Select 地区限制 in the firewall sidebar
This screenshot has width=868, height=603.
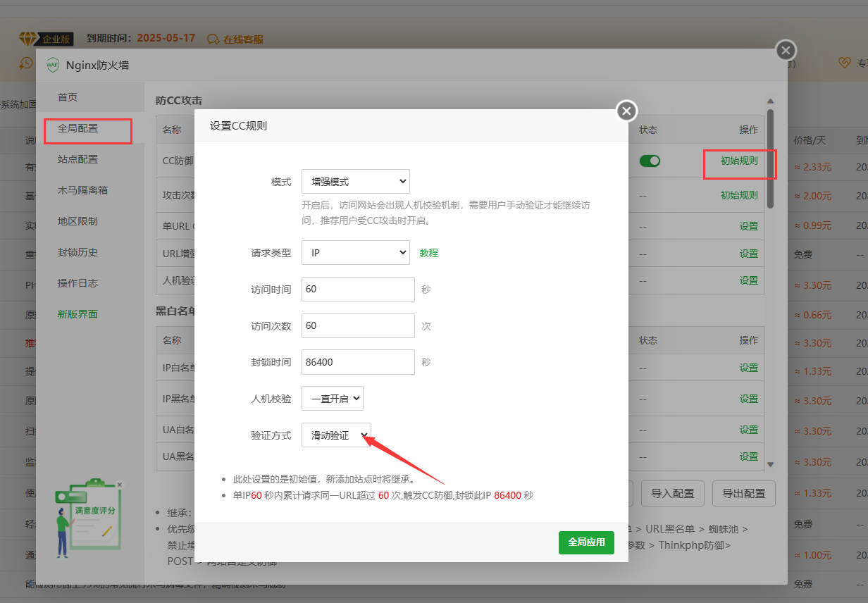click(77, 221)
